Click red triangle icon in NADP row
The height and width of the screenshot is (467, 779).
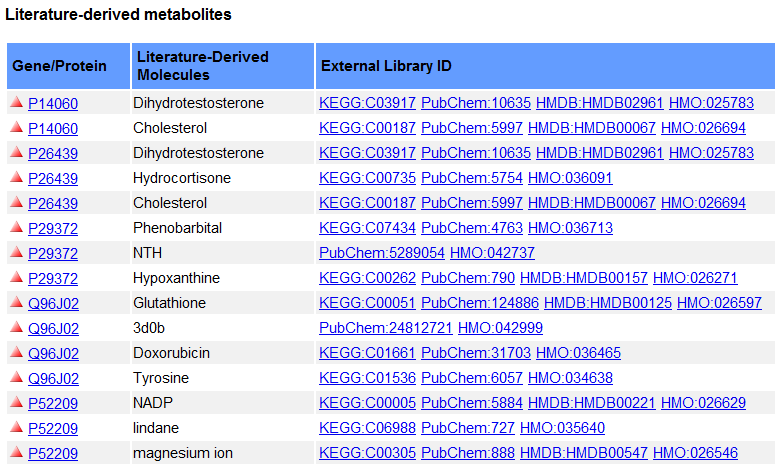pos(16,402)
